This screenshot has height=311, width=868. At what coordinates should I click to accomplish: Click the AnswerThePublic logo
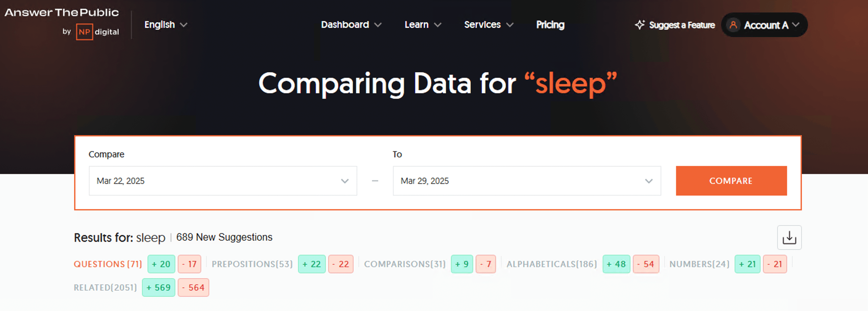coord(61,13)
